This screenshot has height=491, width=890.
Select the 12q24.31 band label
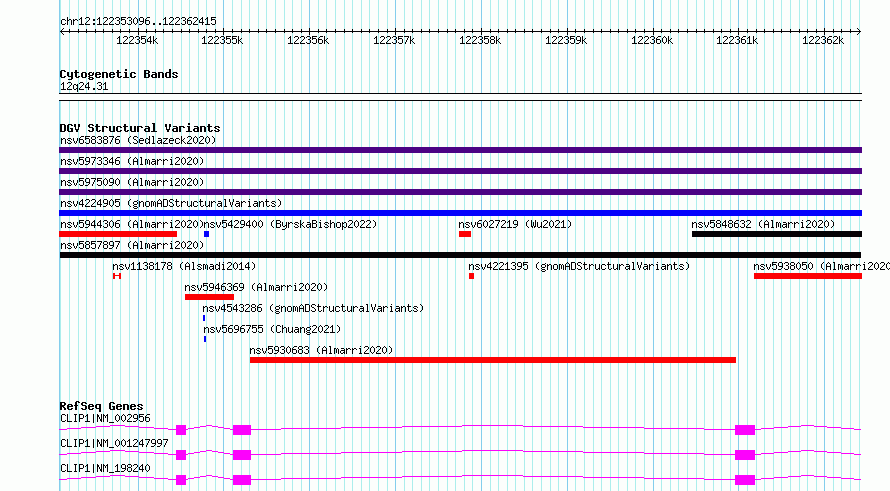tap(84, 87)
